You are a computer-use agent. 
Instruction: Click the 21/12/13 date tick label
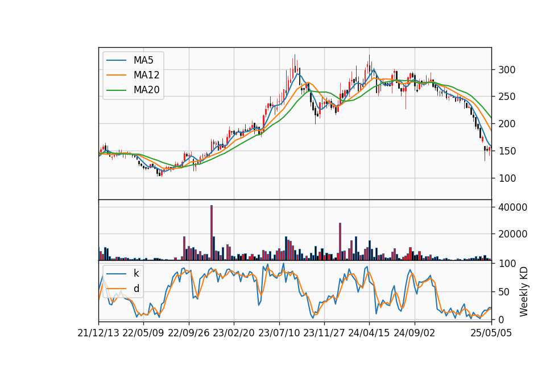pyautogui.click(x=98, y=333)
